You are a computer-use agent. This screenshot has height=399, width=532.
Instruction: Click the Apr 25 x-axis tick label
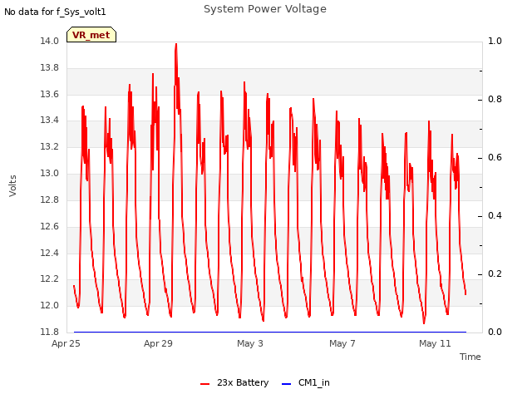[x=66, y=343]
